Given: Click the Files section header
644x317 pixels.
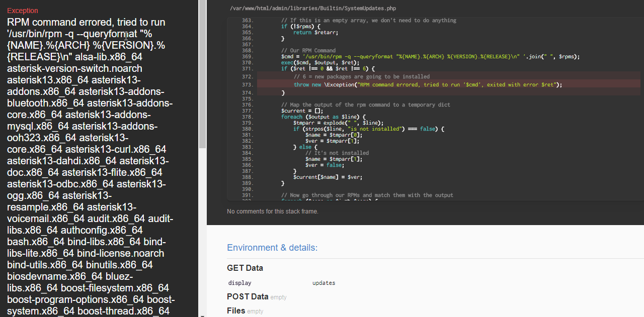Looking at the screenshot, I should point(236,310).
